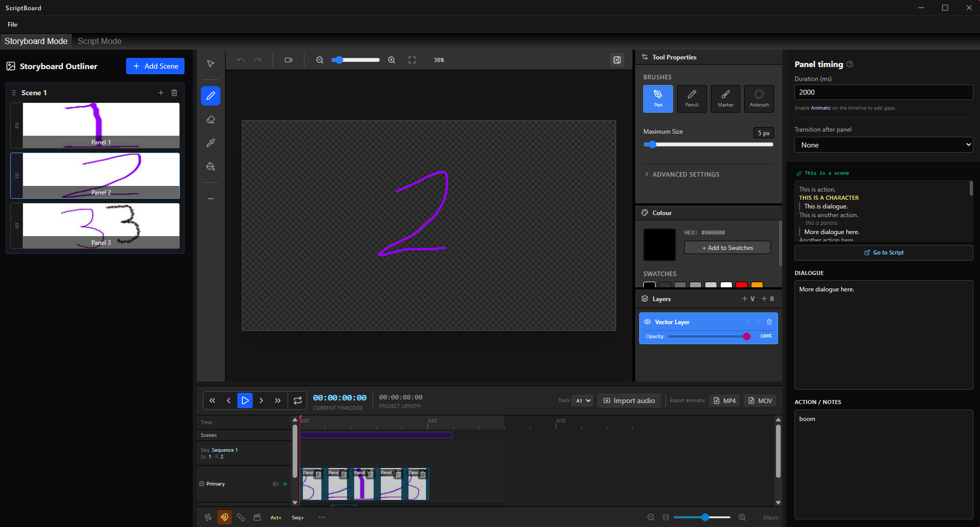Click the clapperboard icon in timeline footer
Viewport: 980px width, 527px height.
pyautogui.click(x=257, y=517)
